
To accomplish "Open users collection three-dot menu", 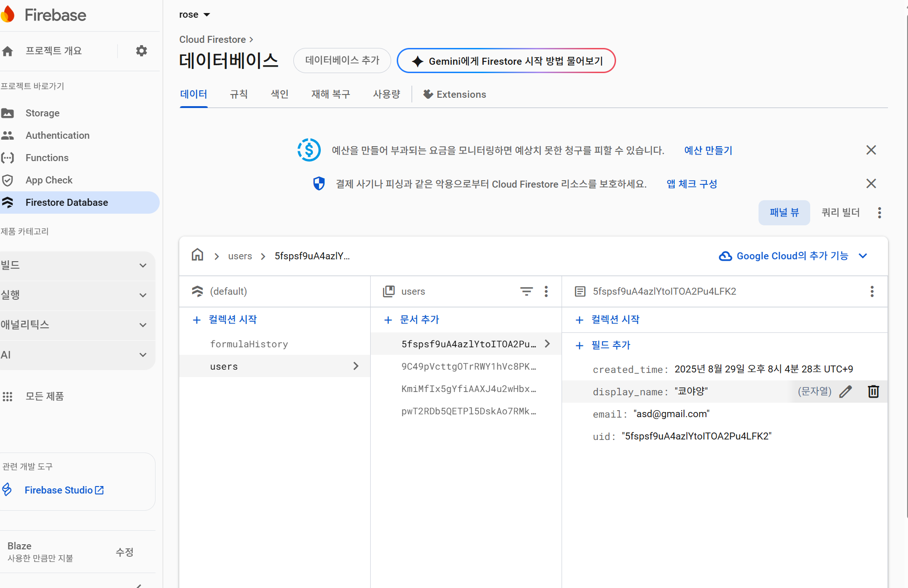I will click(546, 291).
